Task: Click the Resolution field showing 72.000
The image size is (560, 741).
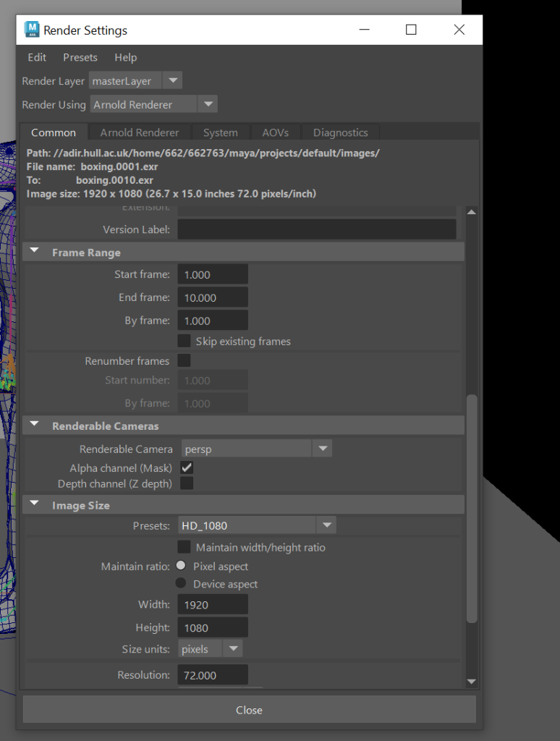Action: [x=213, y=675]
